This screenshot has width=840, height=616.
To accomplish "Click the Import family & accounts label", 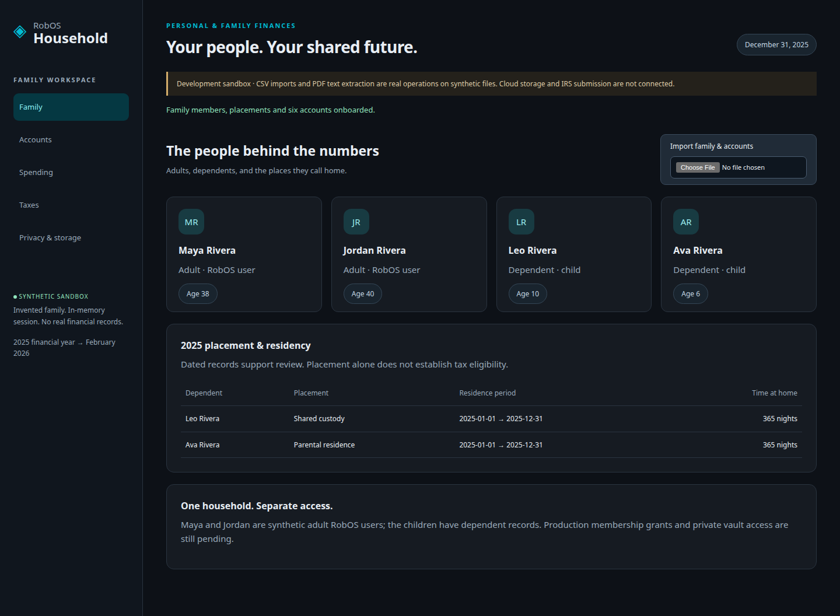I will pos(712,146).
